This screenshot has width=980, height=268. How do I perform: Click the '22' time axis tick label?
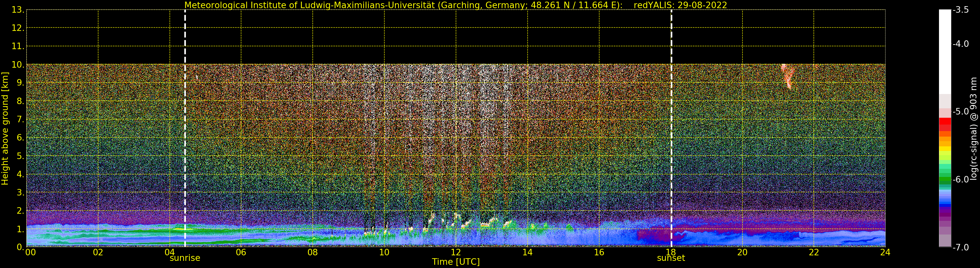(814, 252)
